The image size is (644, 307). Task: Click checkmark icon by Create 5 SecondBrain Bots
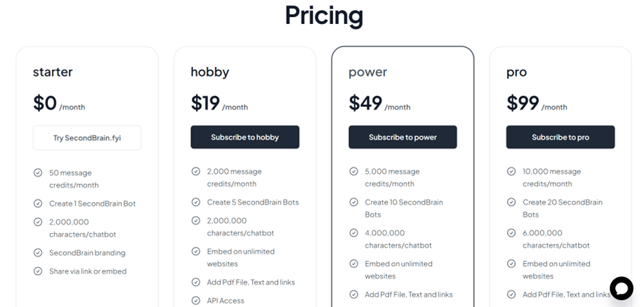pyautogui.click(x=196, y=201)
